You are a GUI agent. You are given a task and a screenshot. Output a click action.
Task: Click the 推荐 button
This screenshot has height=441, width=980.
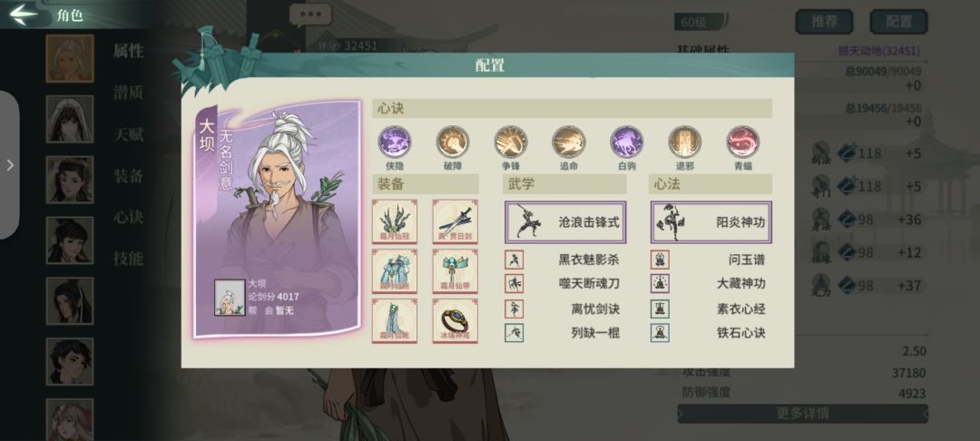pos(824,21)
